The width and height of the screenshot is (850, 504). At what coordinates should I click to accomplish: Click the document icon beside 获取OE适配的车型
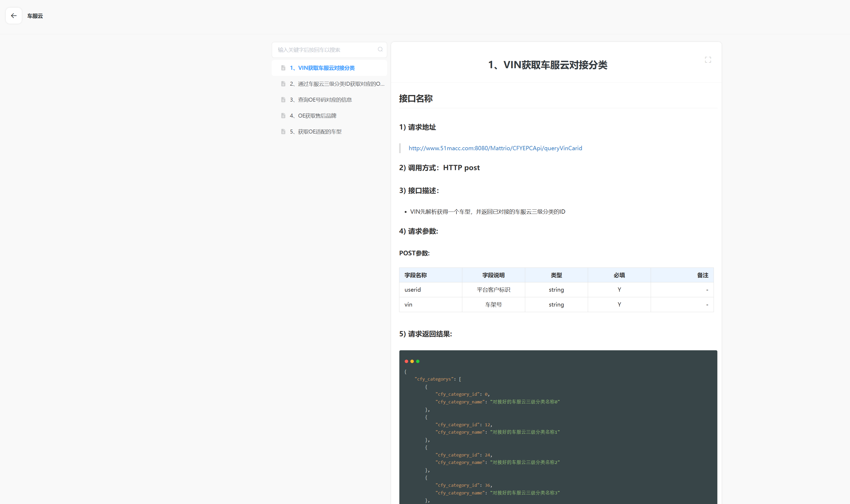283,131
